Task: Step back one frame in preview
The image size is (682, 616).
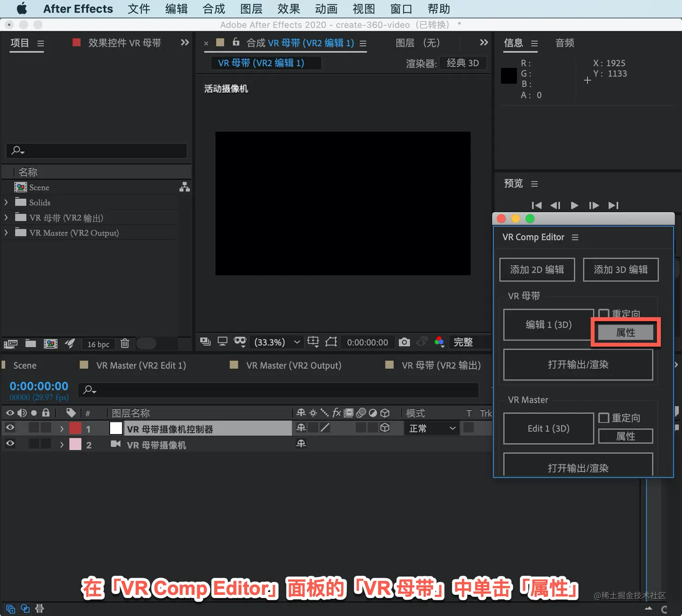Action: click(x=555, y=205)
